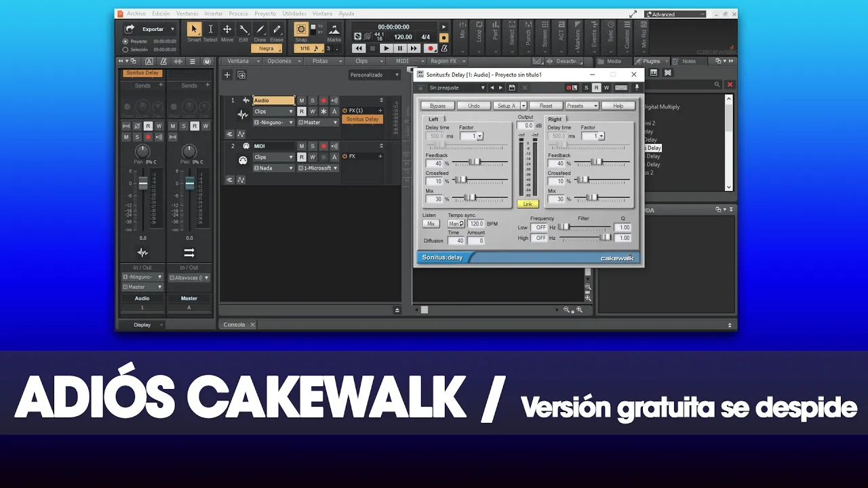
Task: Open the Sin preajuste preset dropdown
Action: [x=456, y=87]
